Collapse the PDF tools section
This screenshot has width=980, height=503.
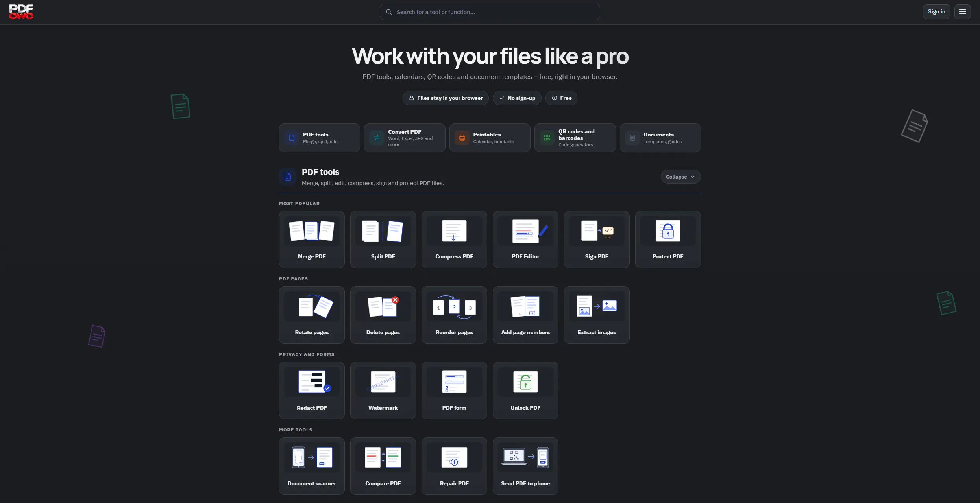click(680, 177)
